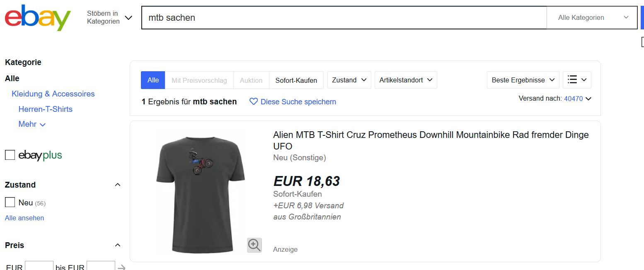Collapse the Zustand sidebar section
Image resolution: width=644 pixels, height=270 pixels.
118,185
